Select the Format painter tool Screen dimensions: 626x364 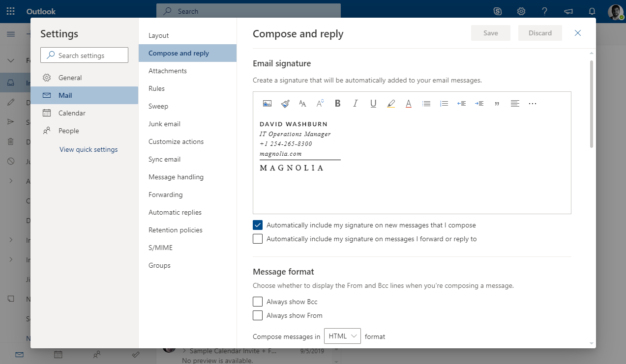pyautogui.click(x=285, y=104)
